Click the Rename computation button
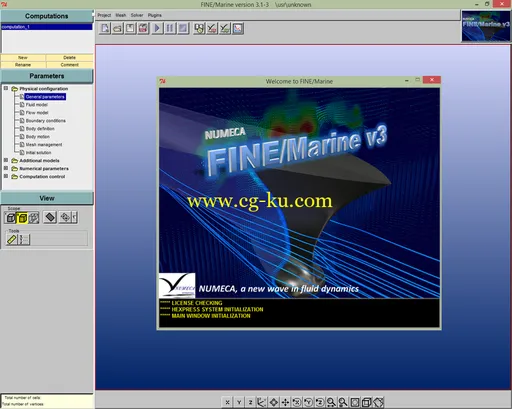This screenshot has width=512, height=409. (23, 65)
